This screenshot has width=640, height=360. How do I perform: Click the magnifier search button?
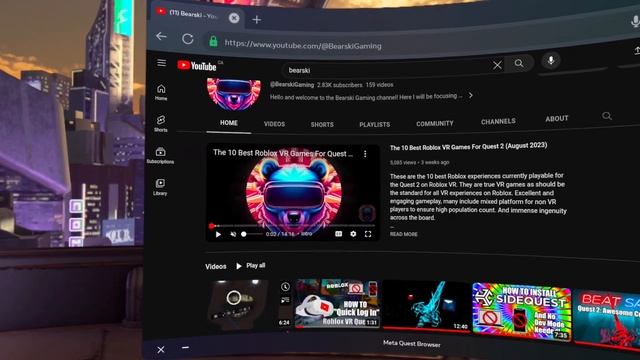pos(519,63)
